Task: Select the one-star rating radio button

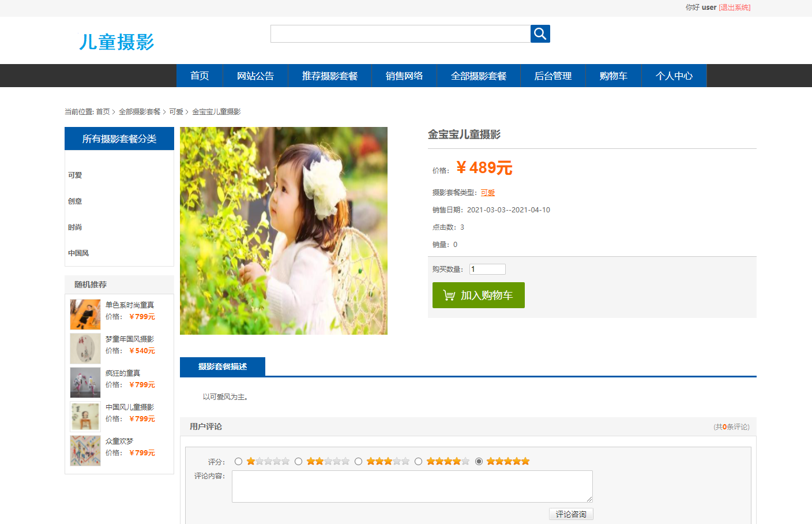Action: [238, 462]
